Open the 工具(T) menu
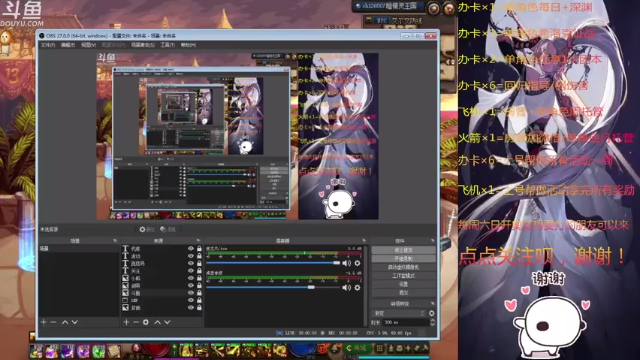The width and height of the screenshot is (640, 360). (x=167, y=45)
